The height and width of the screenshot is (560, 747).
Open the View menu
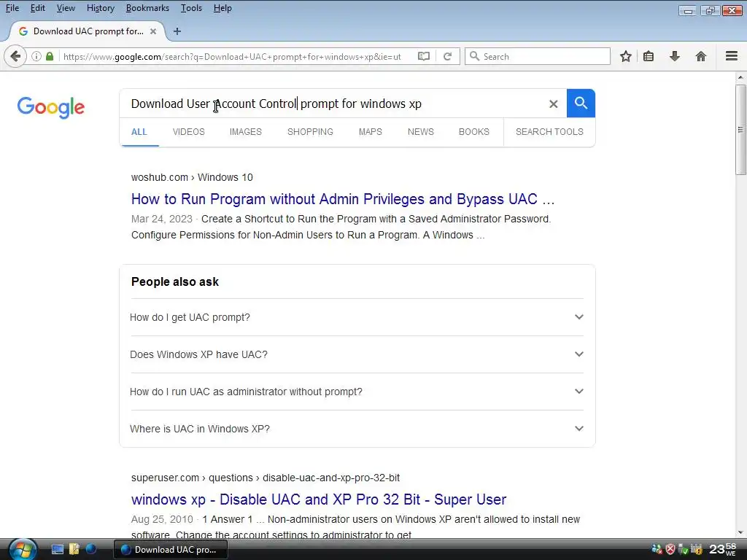click(x=66, y=8)
